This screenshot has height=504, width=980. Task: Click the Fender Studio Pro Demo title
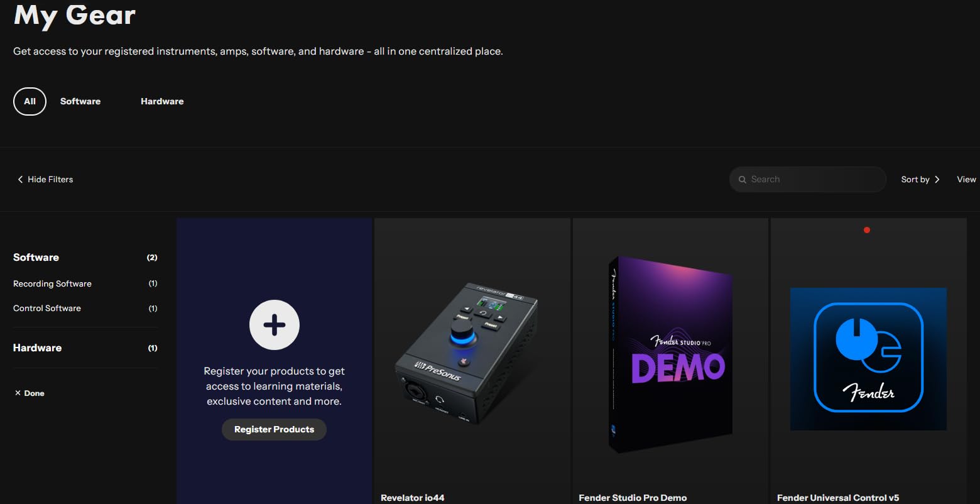pyautogui.click(x=633, y=498)
